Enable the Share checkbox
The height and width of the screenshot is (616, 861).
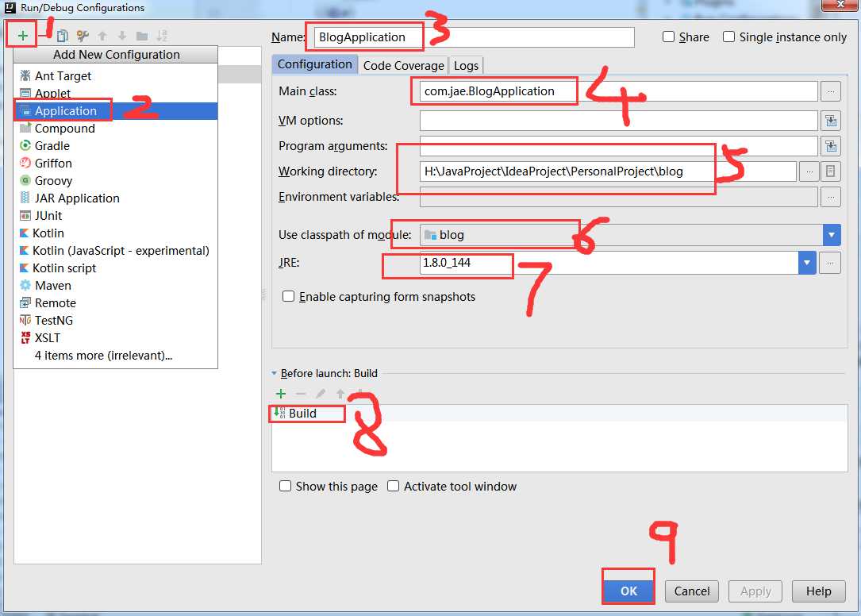tap(668, 37)
